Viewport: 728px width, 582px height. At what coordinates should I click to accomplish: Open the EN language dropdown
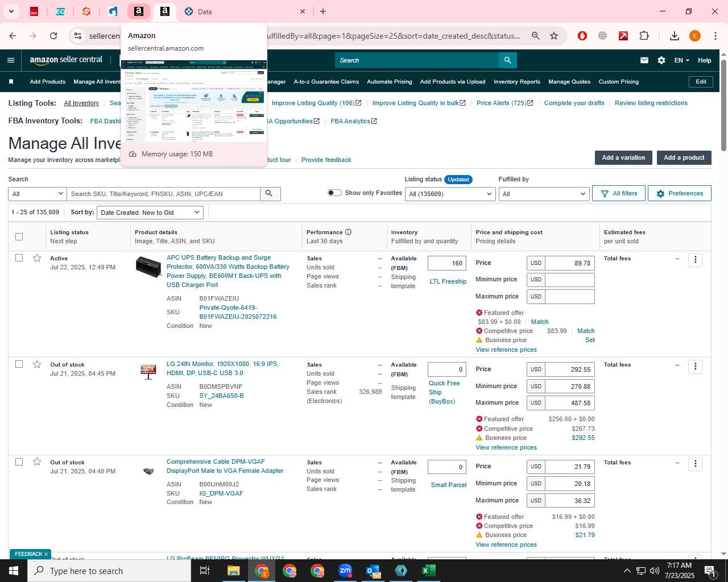[x=681, y=60]
